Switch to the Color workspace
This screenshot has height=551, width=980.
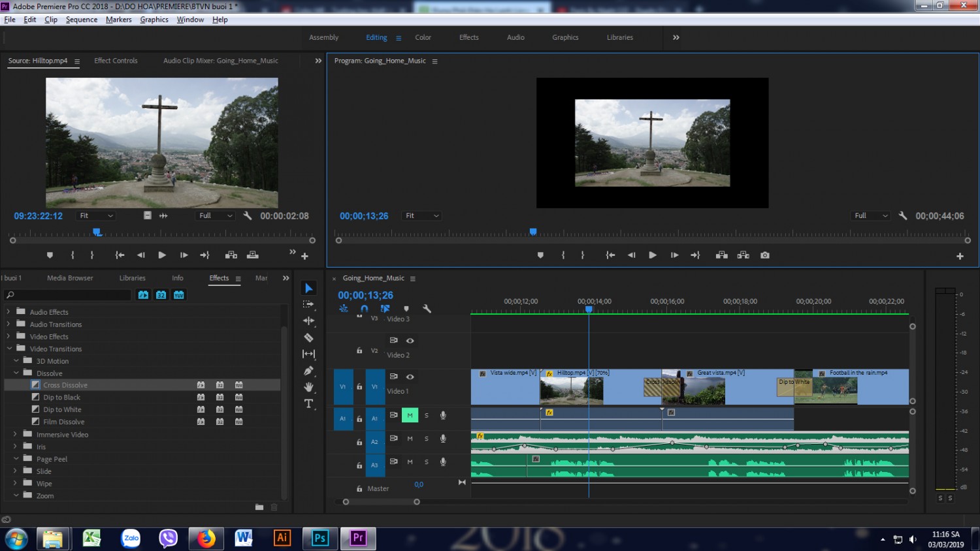click(x=423, y=37)
